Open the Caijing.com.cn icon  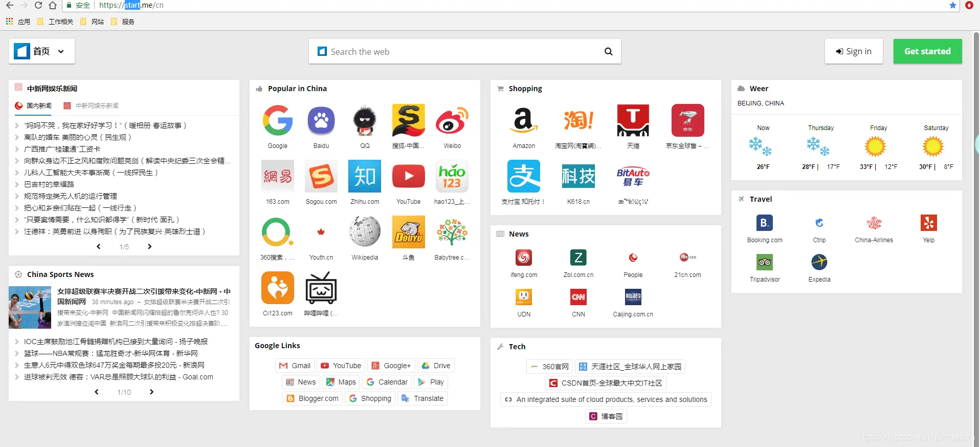pyautogui.click(x=633, y=297)
